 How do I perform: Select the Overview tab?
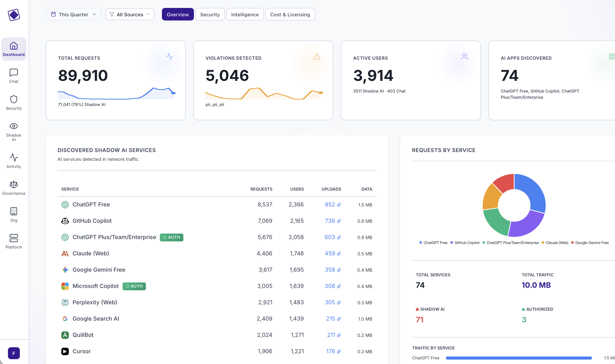pyautogui.click(x=178, y=15)
